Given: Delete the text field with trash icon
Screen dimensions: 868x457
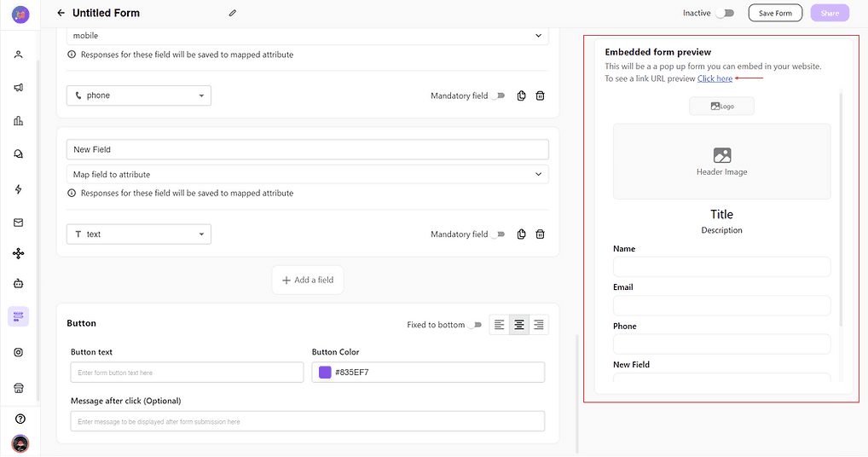Looking at the screenshot, I should [x=541, y=234].
